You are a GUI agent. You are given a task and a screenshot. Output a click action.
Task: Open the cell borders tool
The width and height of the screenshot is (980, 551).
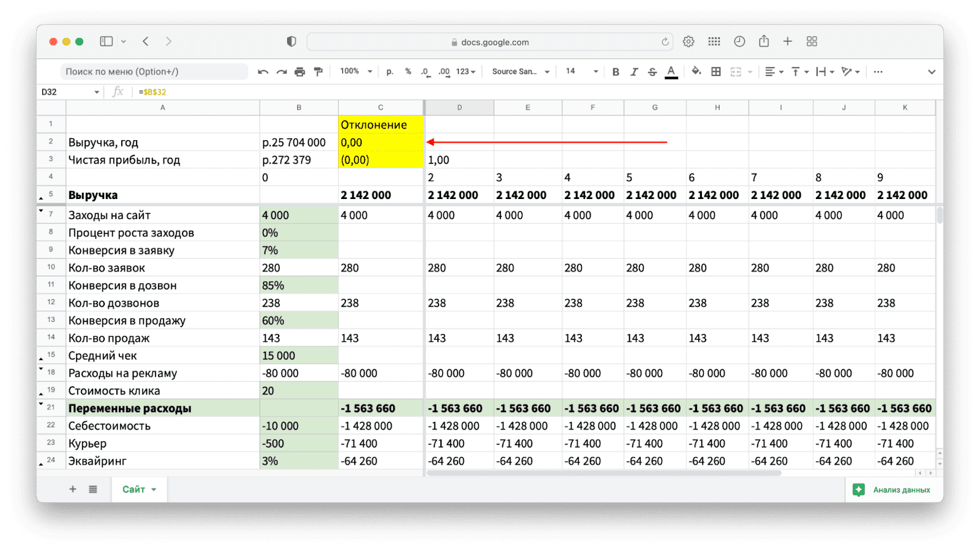pyautogui.click(x=715, y=72)
